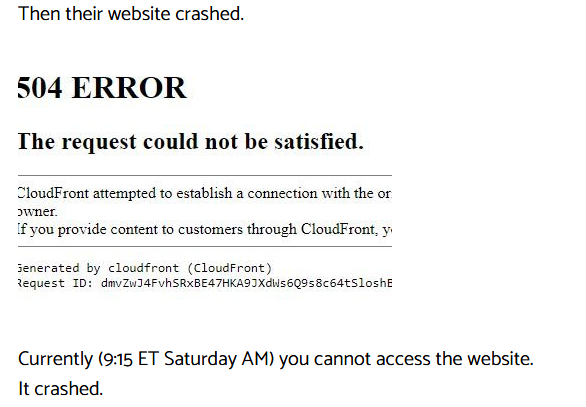Click the "Request ID:" label

55,283
